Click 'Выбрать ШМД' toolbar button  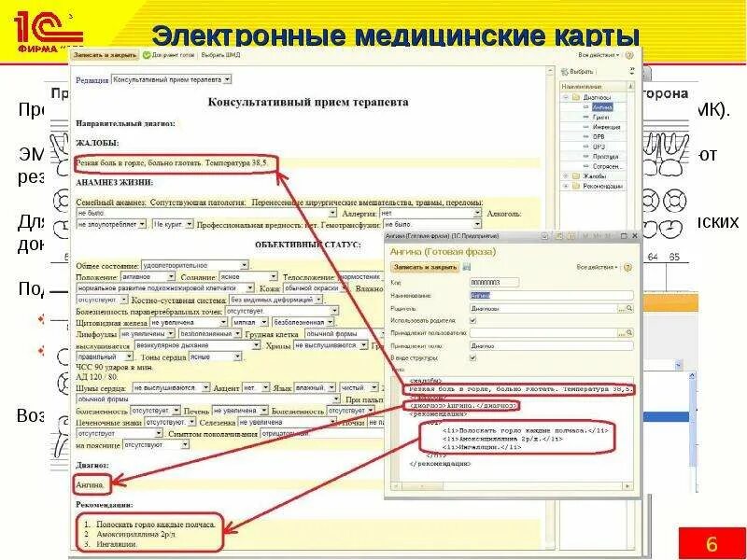[220, 55]
